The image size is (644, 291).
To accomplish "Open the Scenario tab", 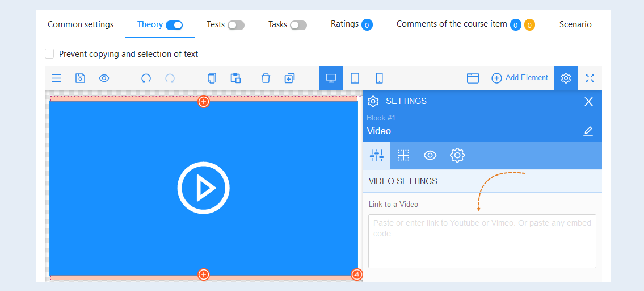I will pyautogui.click(x=575, y=24).
